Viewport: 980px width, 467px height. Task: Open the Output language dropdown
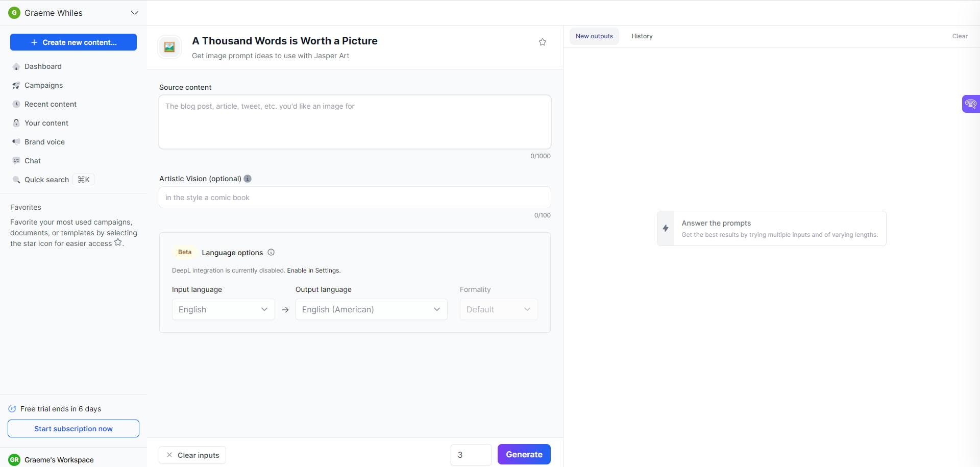tap(371, 309)
